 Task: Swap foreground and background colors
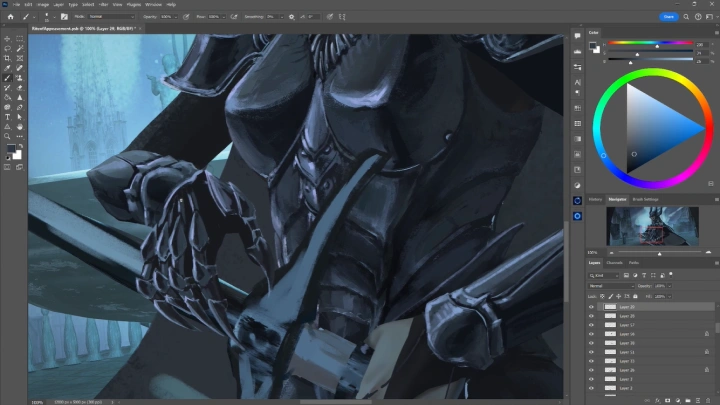[20, 146]
